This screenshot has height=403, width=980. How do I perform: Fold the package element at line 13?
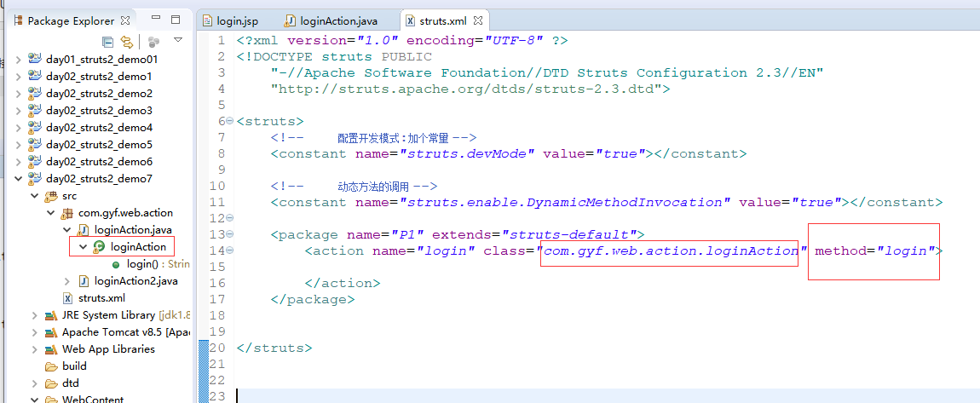pos(229,235)
